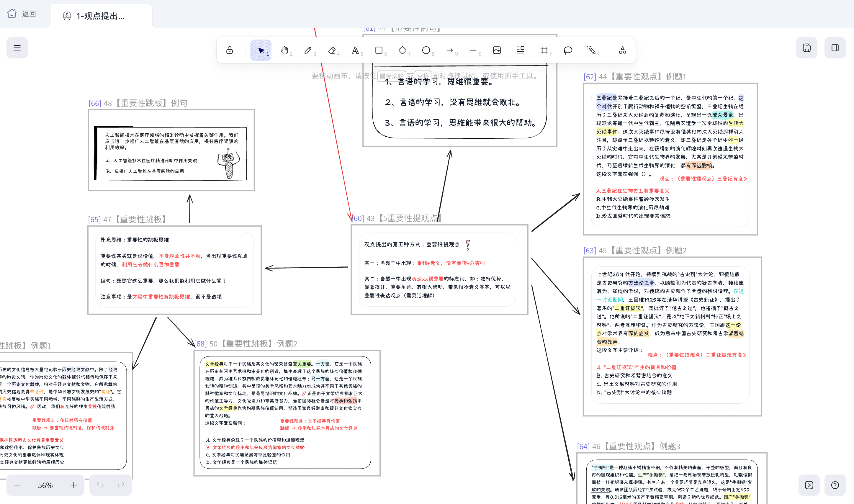Click the undo arrow
This screenshot has width=854, height=504.
[x=100, y=485]
